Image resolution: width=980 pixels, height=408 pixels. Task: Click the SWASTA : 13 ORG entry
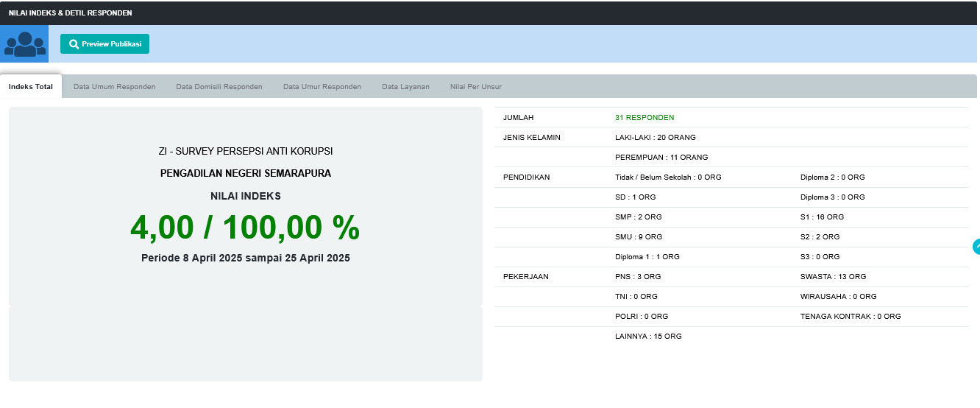834,277
